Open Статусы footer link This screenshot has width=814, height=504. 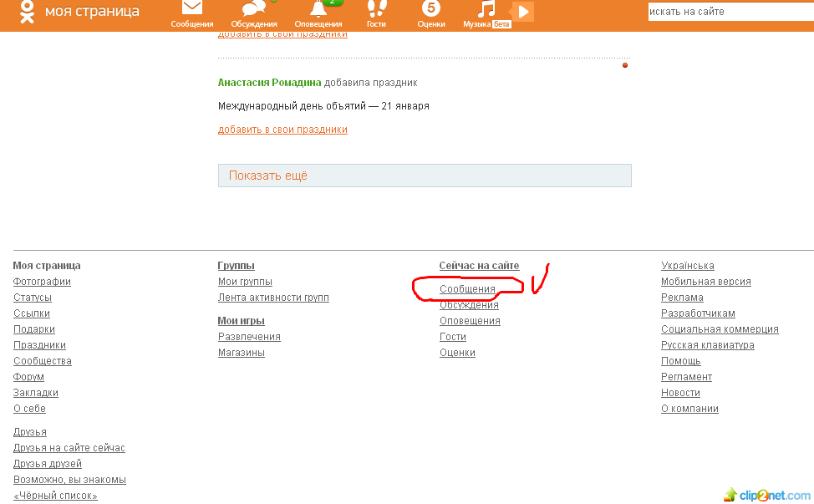point(33,298)
